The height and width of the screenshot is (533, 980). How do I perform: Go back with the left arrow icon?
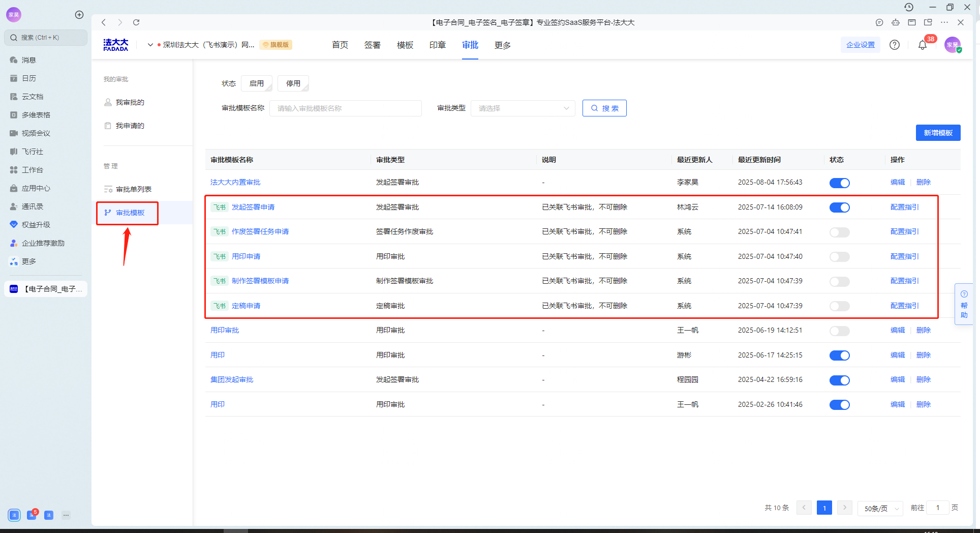pos(104,22)
